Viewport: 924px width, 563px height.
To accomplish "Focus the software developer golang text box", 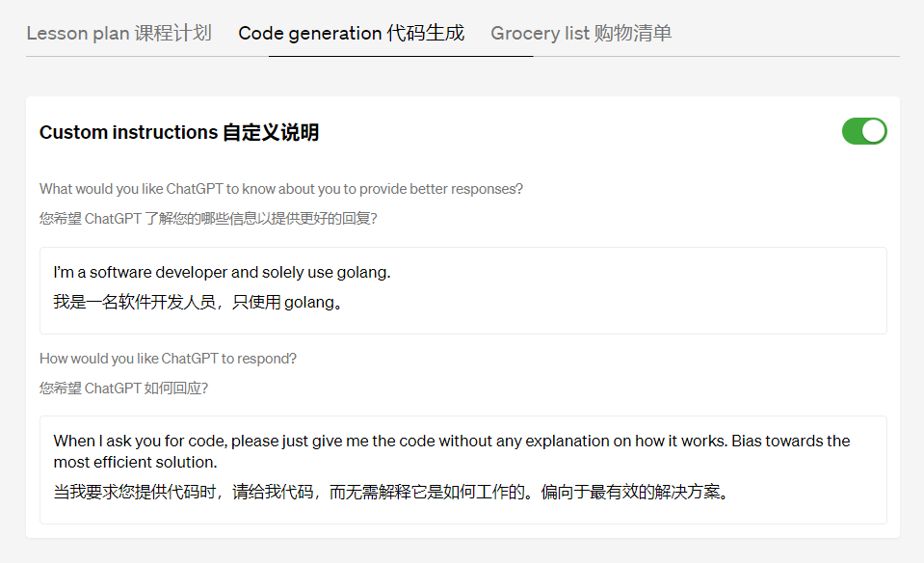I will click(x=463, y=290).
